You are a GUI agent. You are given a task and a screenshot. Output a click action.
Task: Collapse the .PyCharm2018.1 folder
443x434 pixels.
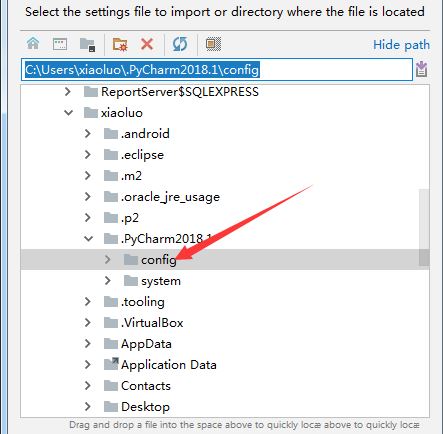point(89,239)
